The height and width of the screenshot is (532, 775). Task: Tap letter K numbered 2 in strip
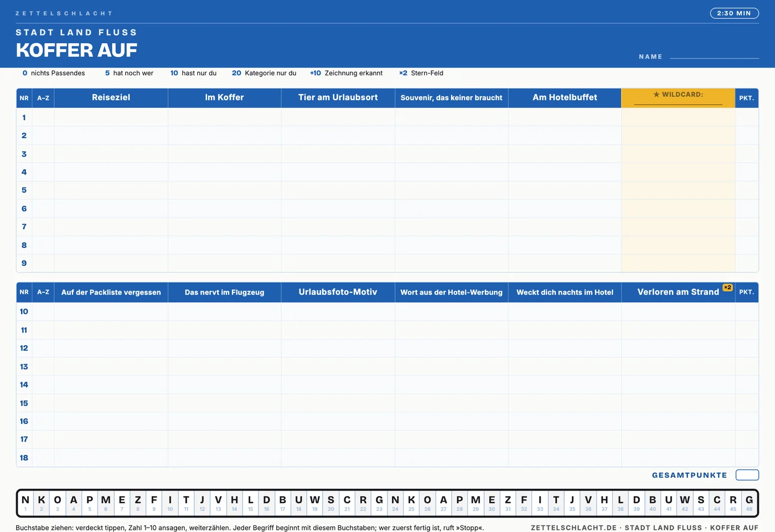pos(42,503)
